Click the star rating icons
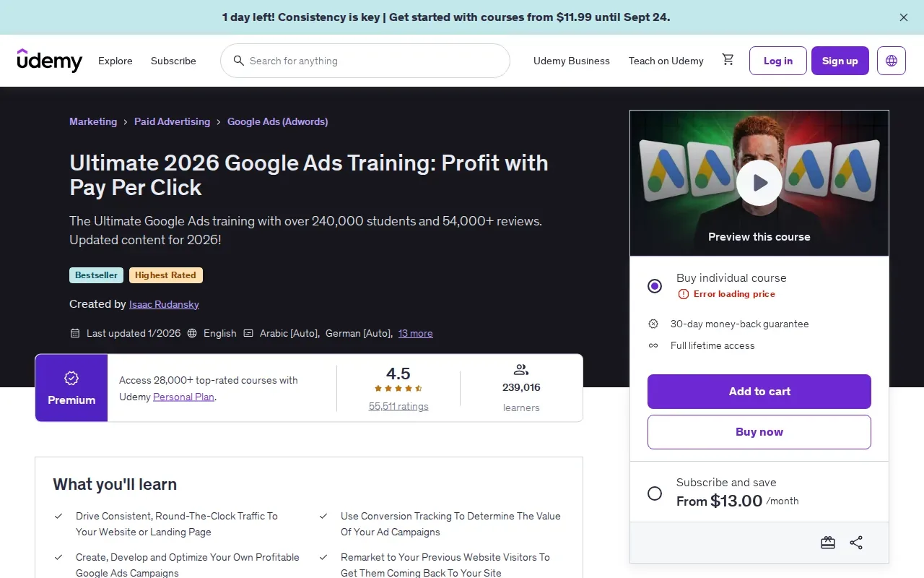924x578 pixels. click(x=398, y=389)
